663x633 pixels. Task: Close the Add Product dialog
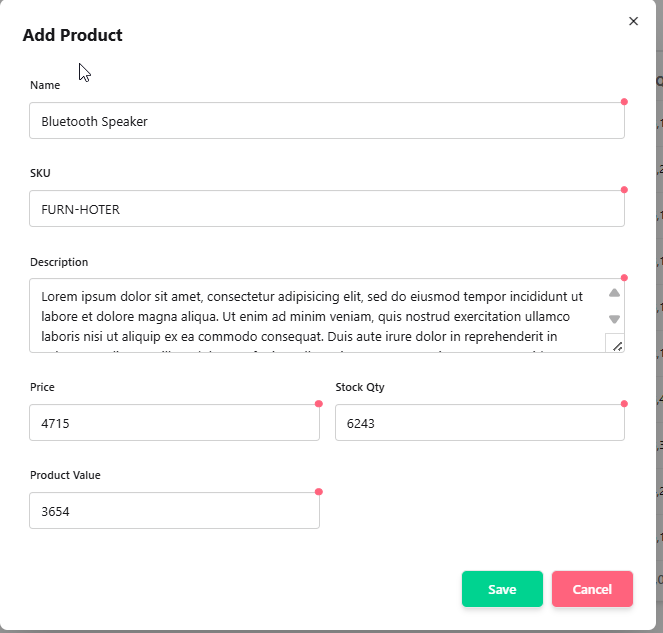(x=633, y=21)
